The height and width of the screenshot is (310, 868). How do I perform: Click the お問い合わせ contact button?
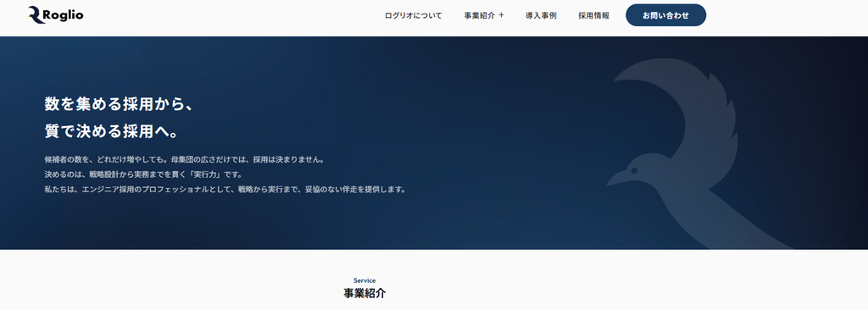pos(666,15)
